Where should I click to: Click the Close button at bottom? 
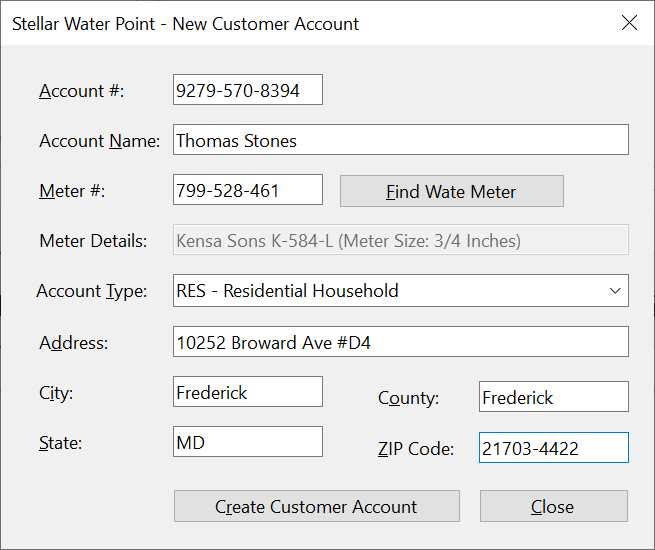(x=553, y=506)
